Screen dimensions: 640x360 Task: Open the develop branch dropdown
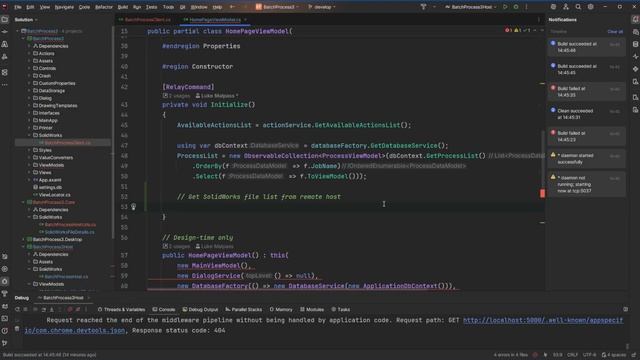[322, 7]
